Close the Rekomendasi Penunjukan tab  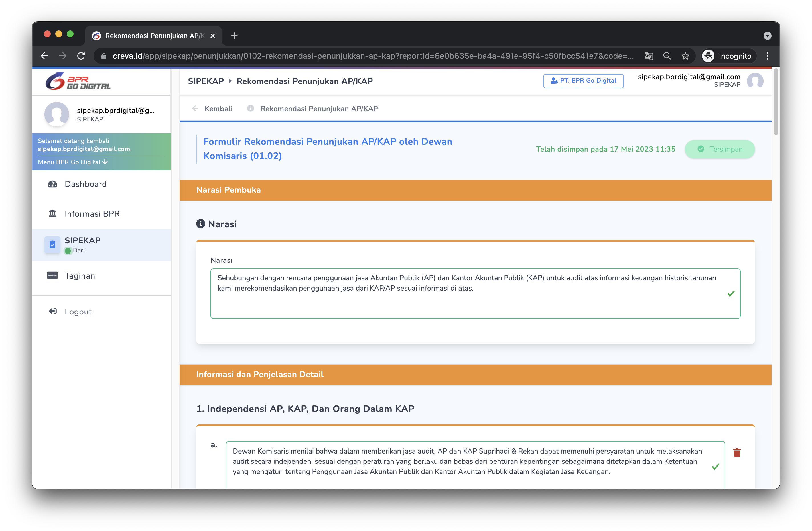click(213, 36)
